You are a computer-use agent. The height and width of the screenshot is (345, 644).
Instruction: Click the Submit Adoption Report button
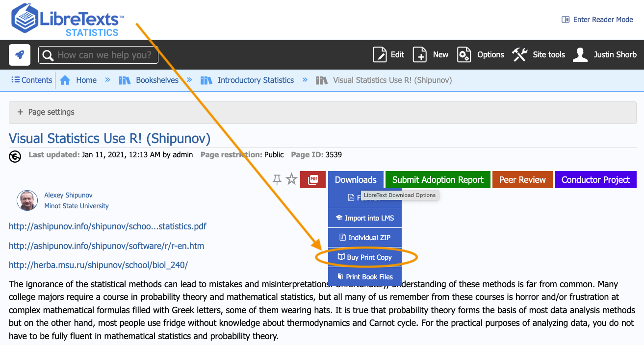point(438,180)
